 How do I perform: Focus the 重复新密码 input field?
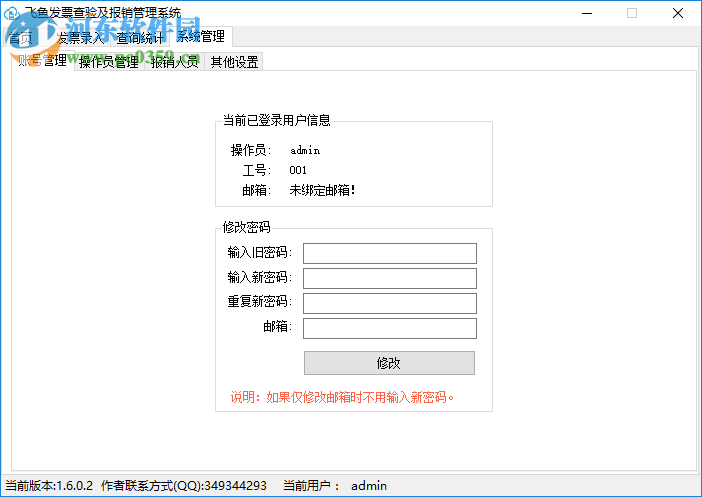[390, 303]
